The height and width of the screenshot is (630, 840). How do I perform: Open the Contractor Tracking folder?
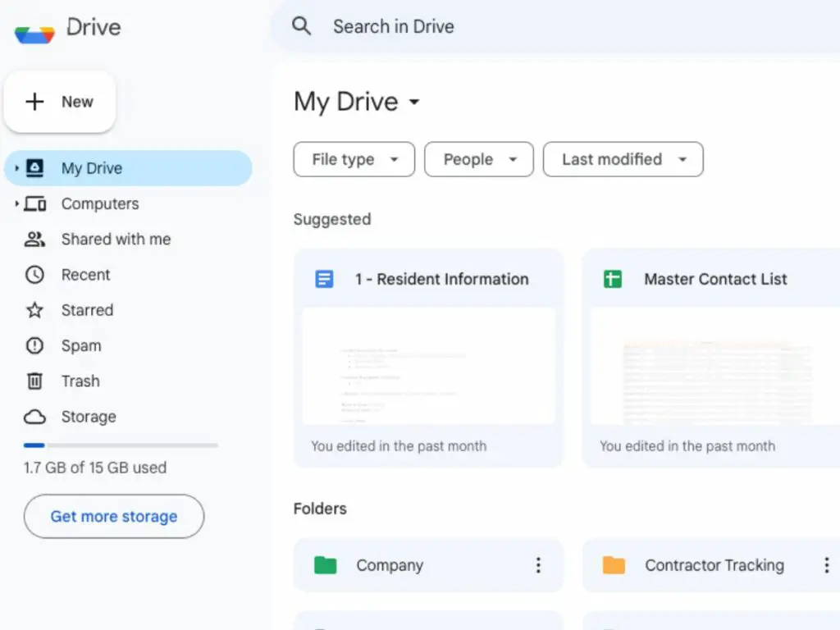click(711, 565)
